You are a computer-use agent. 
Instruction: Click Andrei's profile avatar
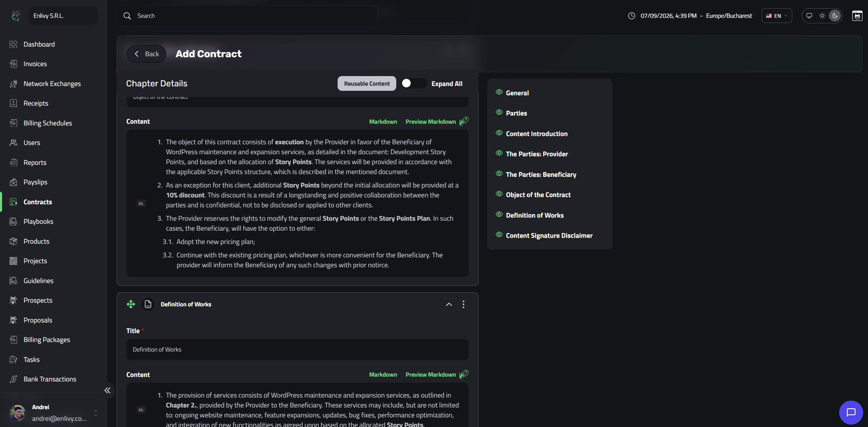(x=17, y=413)
